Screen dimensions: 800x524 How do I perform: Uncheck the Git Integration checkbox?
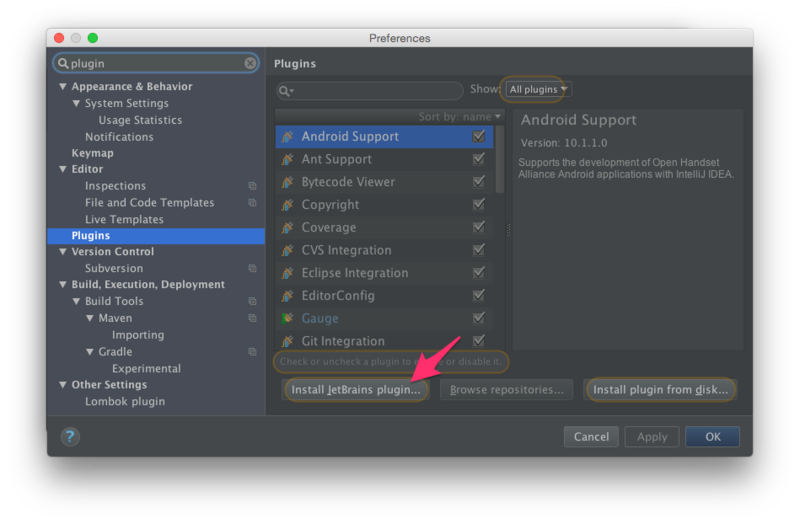pos(479,340)
